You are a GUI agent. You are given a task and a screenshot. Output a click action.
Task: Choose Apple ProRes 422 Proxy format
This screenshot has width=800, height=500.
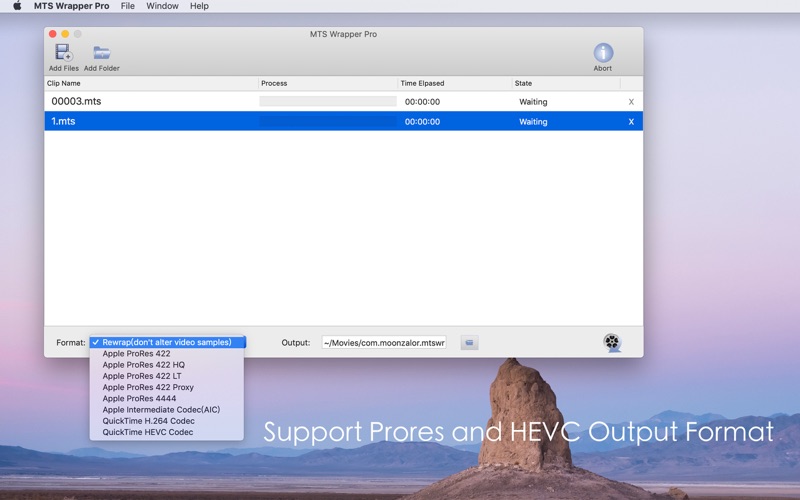pyautogui.click(x=167, y=387)
